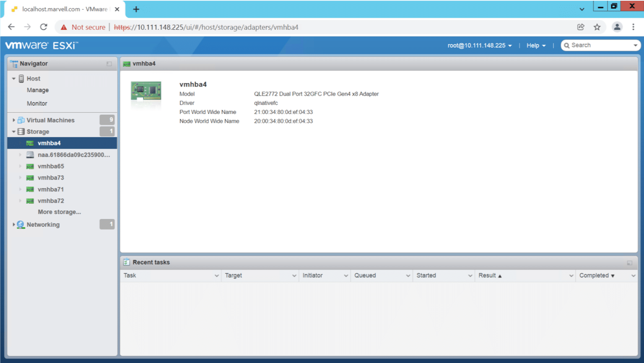
Task: Click the browser forward arrow
Action: click(27, 27)
